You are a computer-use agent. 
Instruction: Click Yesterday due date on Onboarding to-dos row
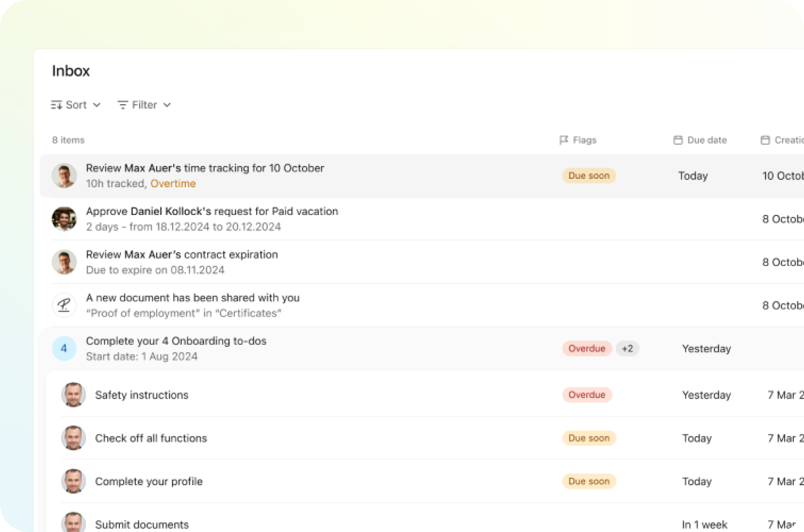[706, 349]
